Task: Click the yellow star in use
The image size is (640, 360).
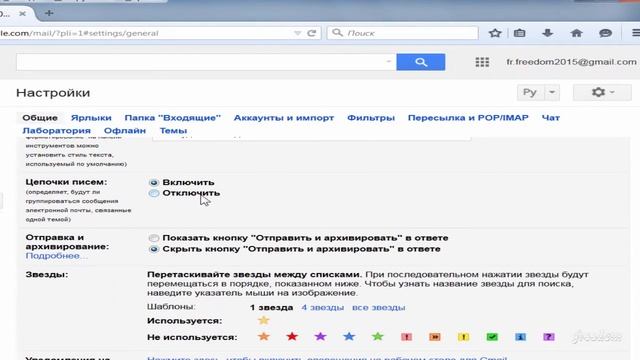Action: point(264,320)
